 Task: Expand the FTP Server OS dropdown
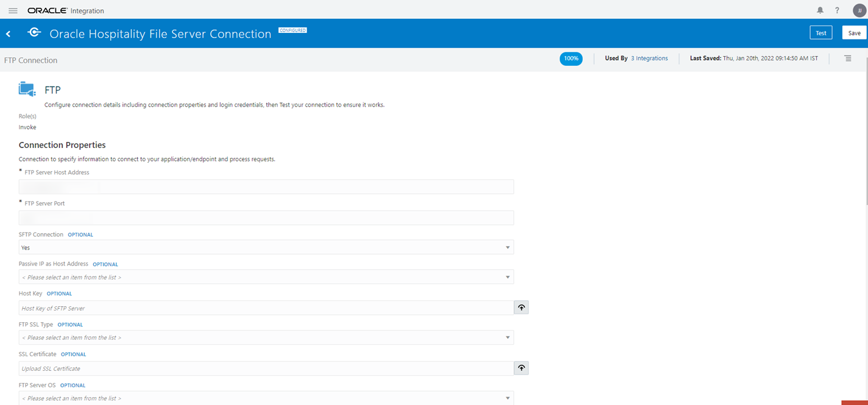266,398
